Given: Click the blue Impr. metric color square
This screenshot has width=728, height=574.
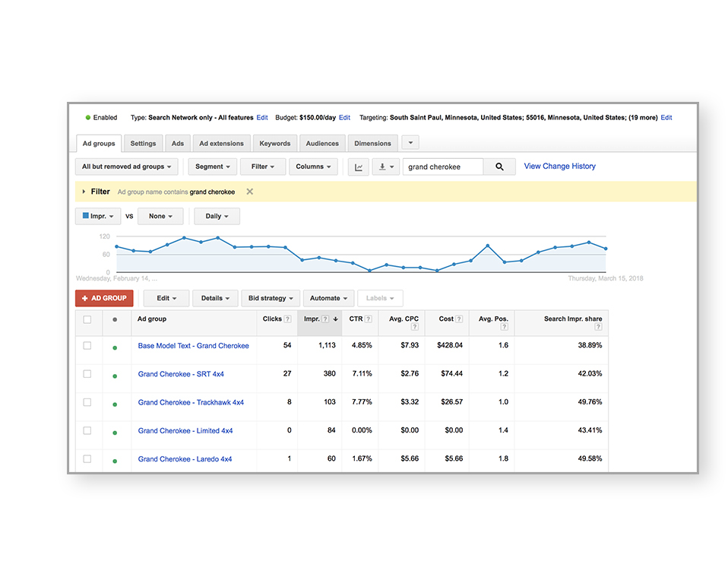Looking at the screenshot, I should (85, 215).
